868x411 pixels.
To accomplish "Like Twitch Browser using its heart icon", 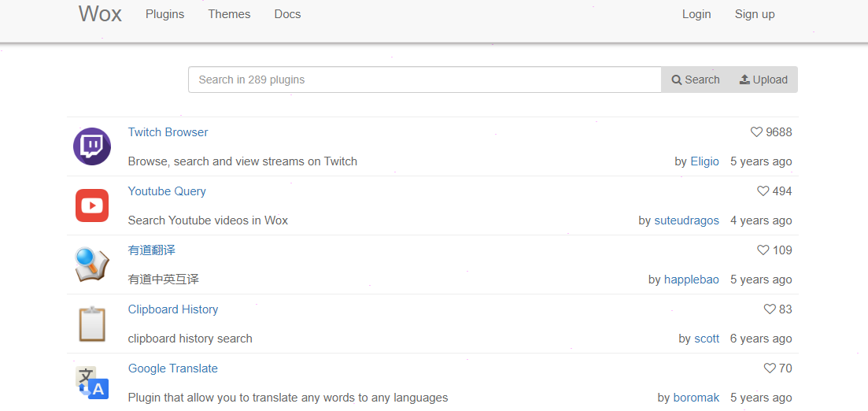I will (x=756, y=132).
